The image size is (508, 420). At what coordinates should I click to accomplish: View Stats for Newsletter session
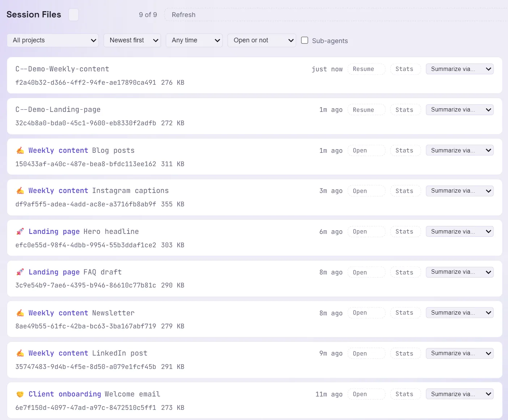(405, 313)
